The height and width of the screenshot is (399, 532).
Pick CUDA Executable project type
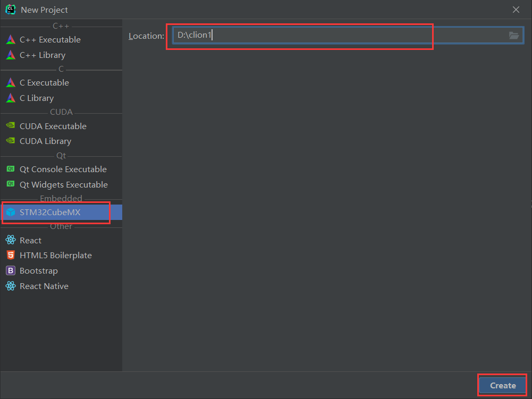(62, 126)
